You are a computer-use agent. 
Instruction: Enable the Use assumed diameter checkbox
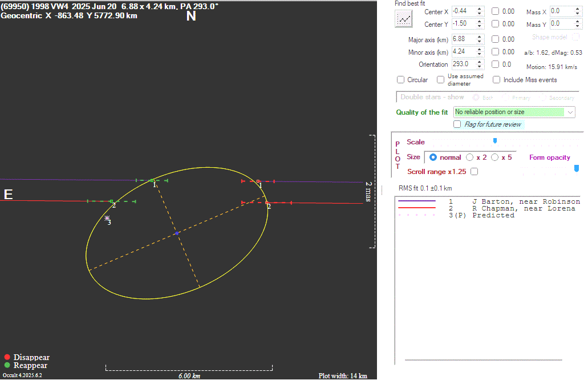tap(441, 80)
